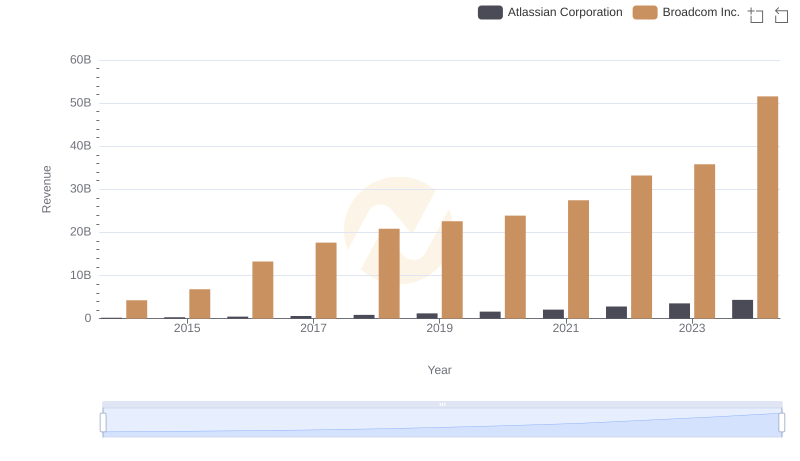
Task: Click the right handle of the zoom slider
Action: click(x=781, y=423)
